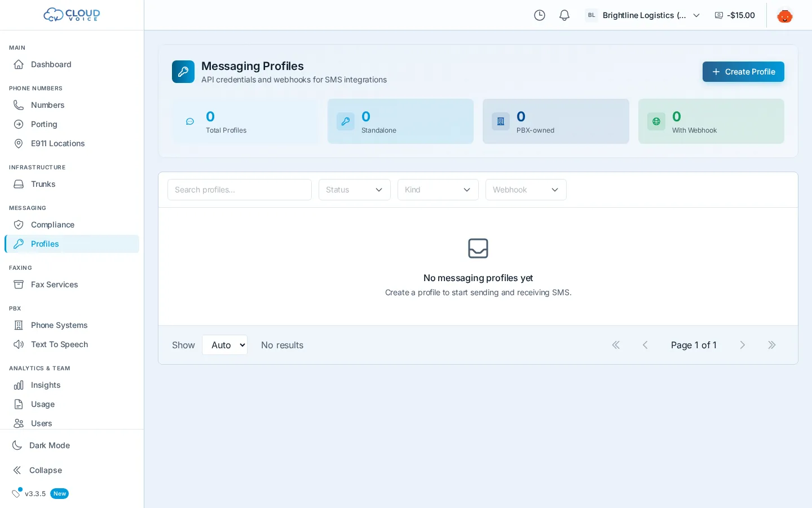The width and height of the screenshot is (812, 508).
Task: Click the Trunks drive icon
Action: [19, 184]
